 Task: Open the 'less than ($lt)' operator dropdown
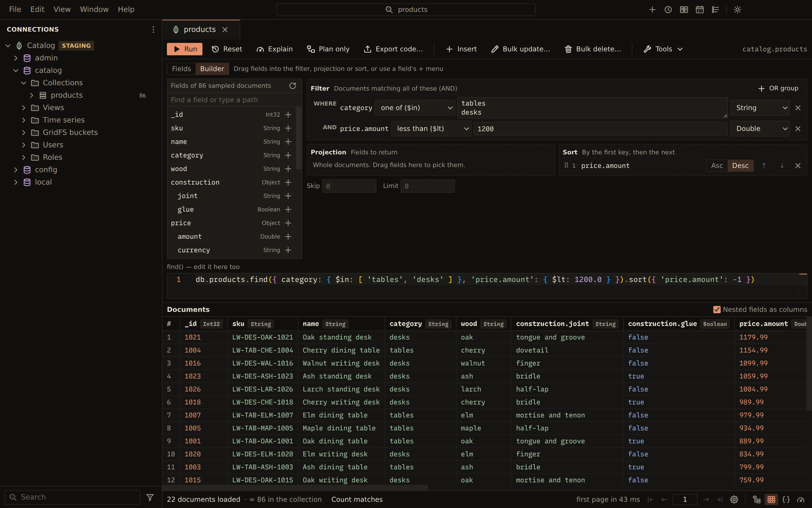(431, 129)
